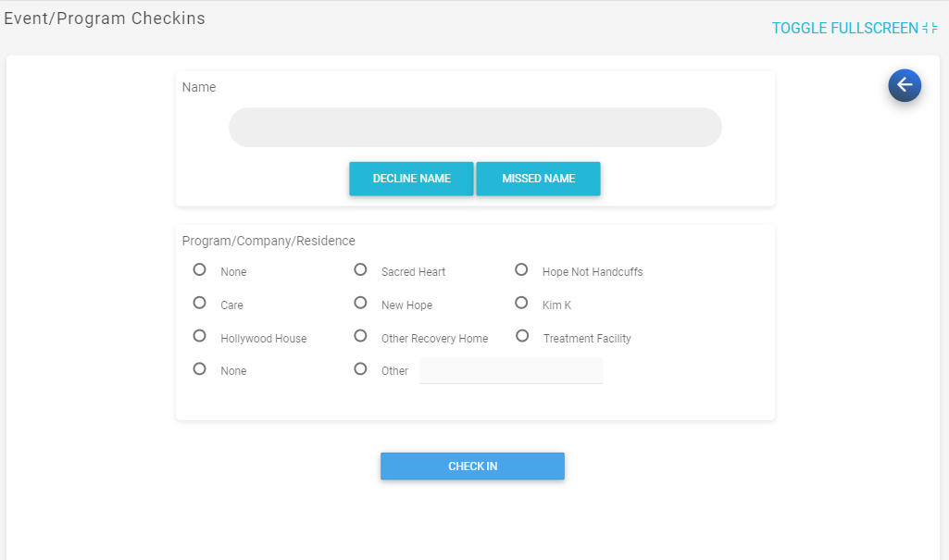Select the New Hope radio button
The width and height of the screenshot is (949, 560).
pyautogui.click(x=360, y=303)
